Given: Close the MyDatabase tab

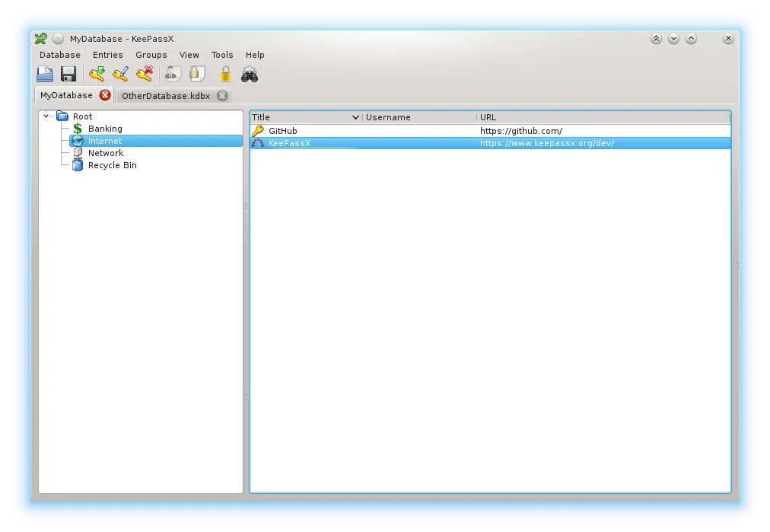Looking at the screenshot, I should (105, 95).
